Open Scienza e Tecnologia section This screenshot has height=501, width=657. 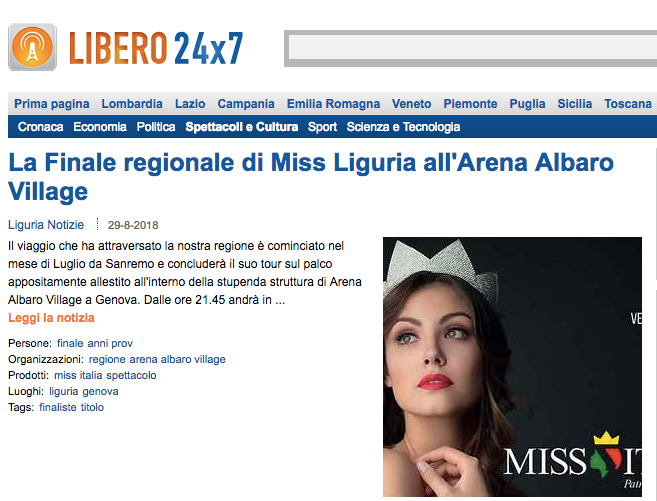click(403, 127)
